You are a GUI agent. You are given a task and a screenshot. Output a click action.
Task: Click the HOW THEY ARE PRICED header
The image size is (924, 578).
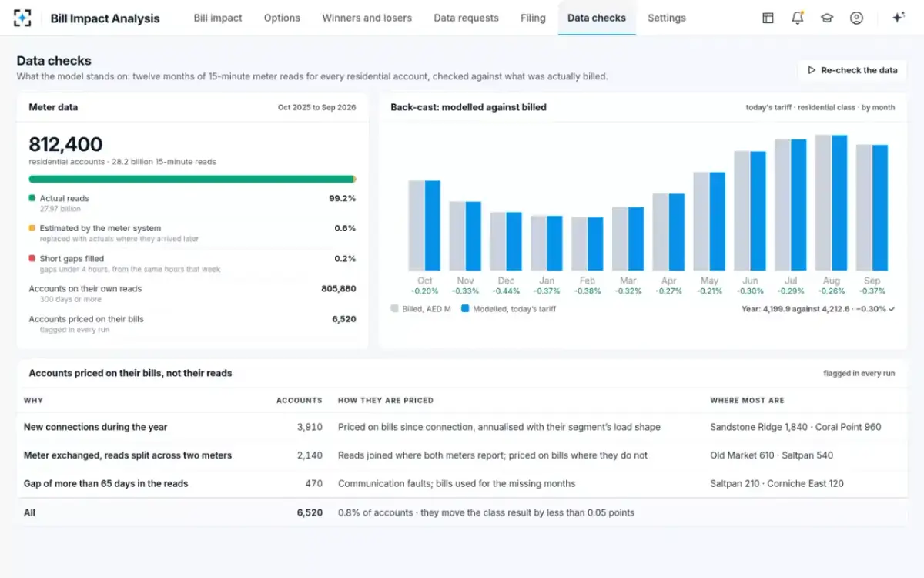coord(386,400)
